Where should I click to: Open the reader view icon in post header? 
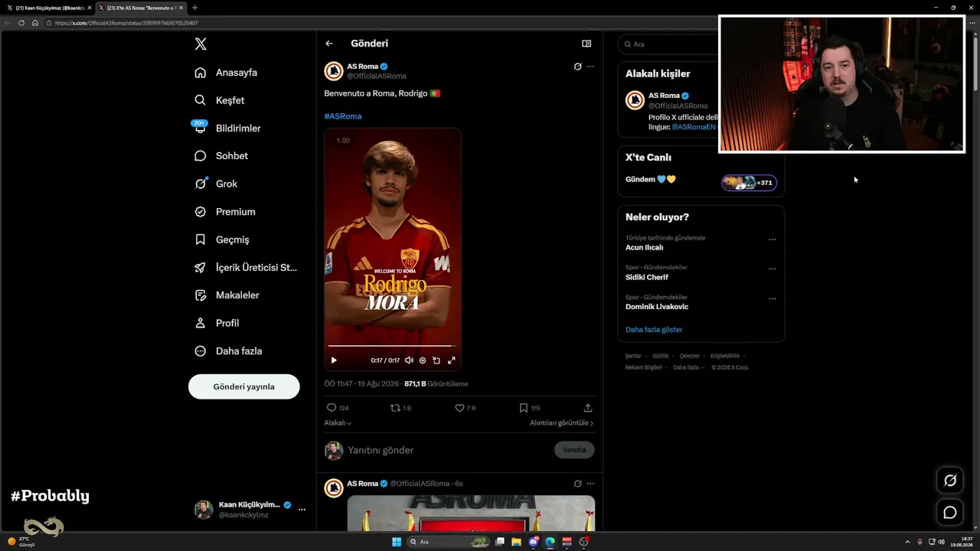(x=586, y=44)
